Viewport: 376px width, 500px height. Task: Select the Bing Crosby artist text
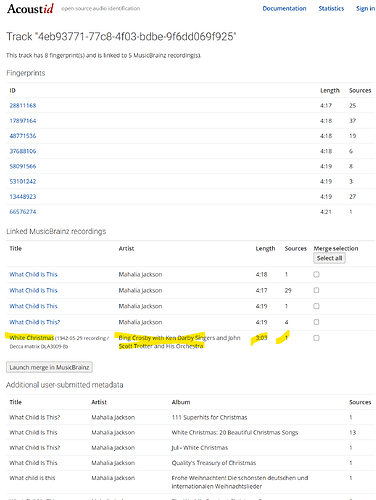coord(179,342)
